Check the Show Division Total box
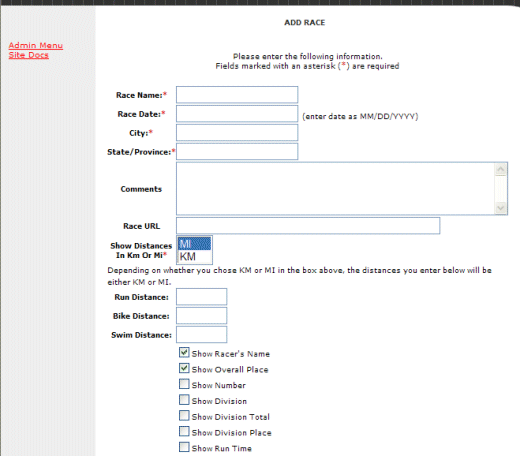 click(x=184, y=415)
